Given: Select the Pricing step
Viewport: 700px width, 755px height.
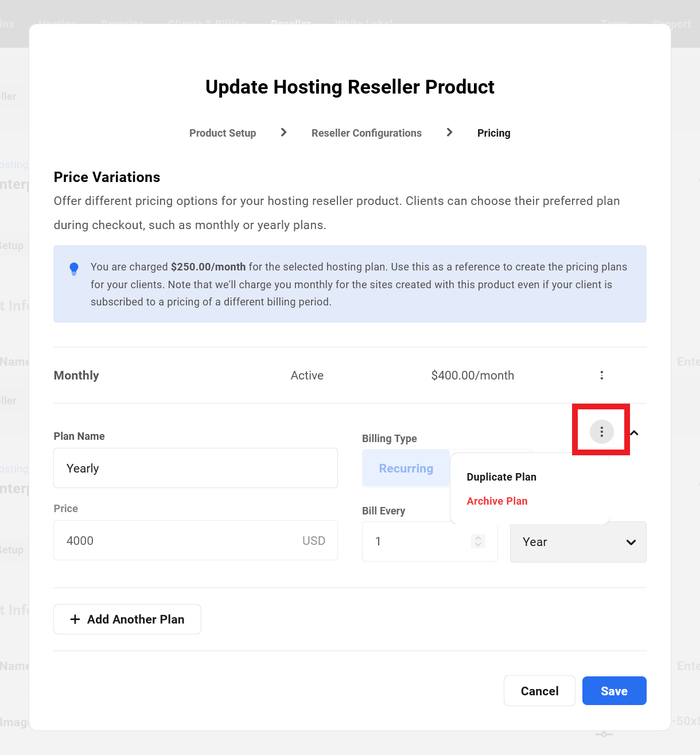Looking at the screenshot, I should 493,133.
